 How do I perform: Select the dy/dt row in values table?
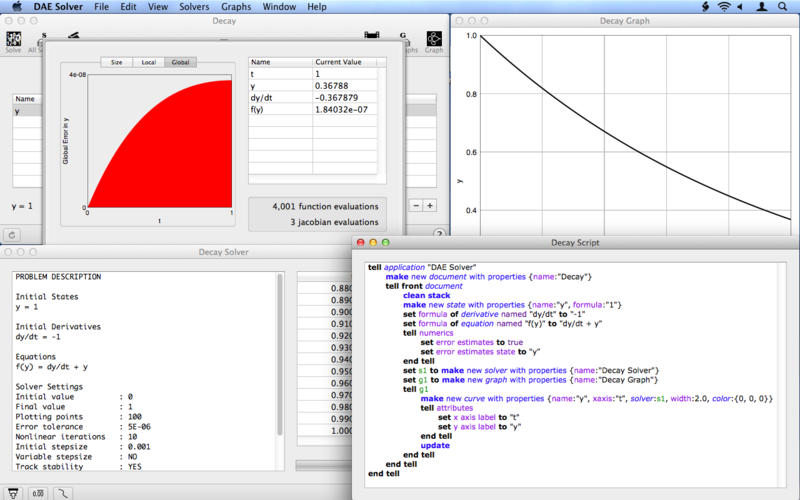(313, 97)
